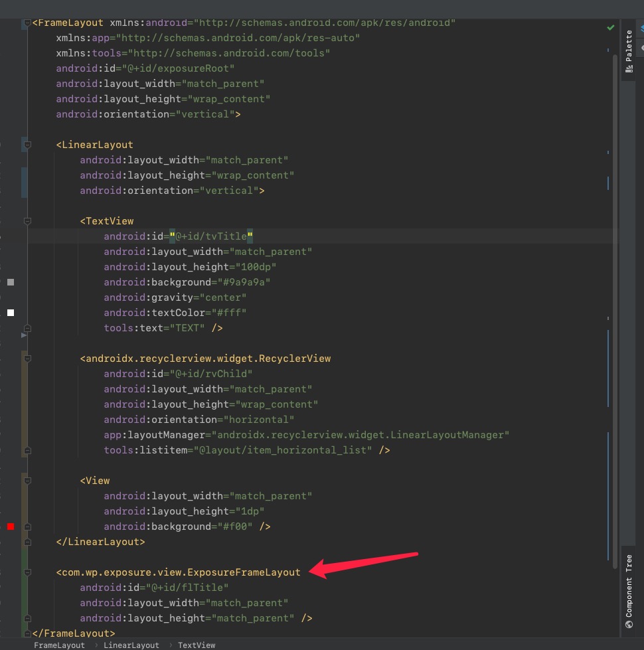Click the red #f00 color preview square
644x650 pixels.
pyautogui.click(x=11, y=527)
